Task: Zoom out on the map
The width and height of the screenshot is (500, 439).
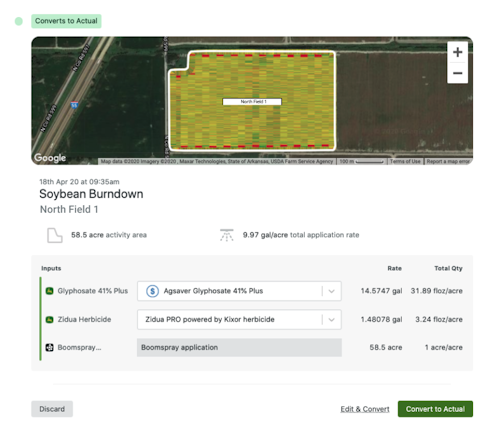Action: (457, 73)
